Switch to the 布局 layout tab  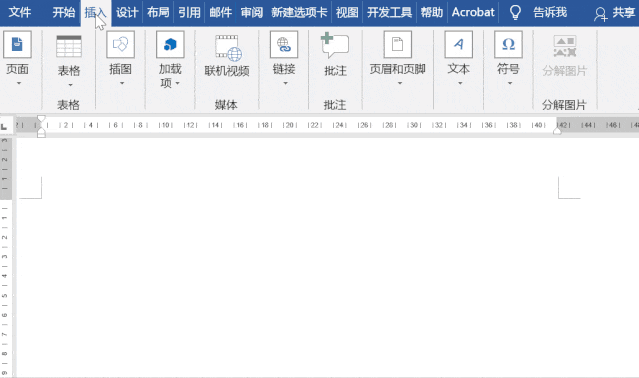(158, 13)
